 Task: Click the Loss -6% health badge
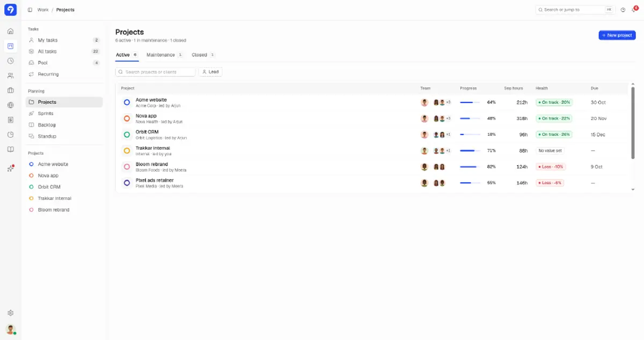550,183
